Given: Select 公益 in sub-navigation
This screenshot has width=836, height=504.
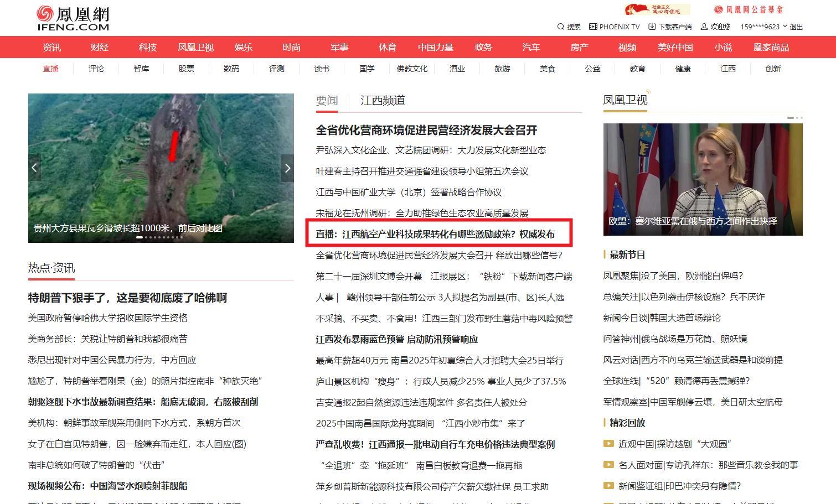Looking at the screenshot, I should (x=592, y=69).
